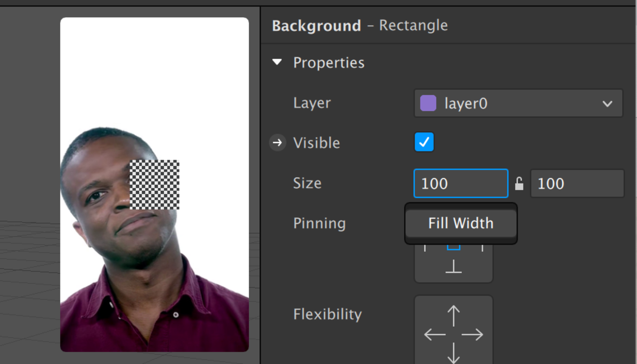Click the chevron on the layer0 selector
This screenshot has height=364, width=637.
tap(607, 103)
